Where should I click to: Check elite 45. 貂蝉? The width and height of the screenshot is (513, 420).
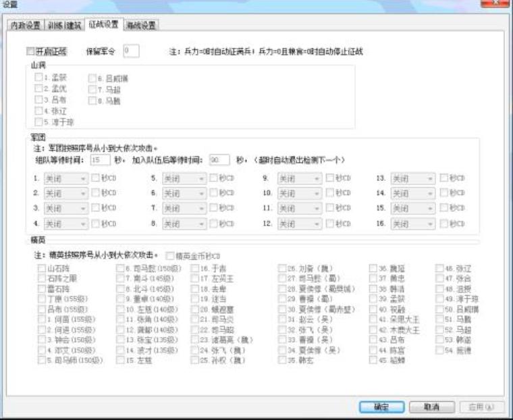pyautogui.click(x=373, y=360)
